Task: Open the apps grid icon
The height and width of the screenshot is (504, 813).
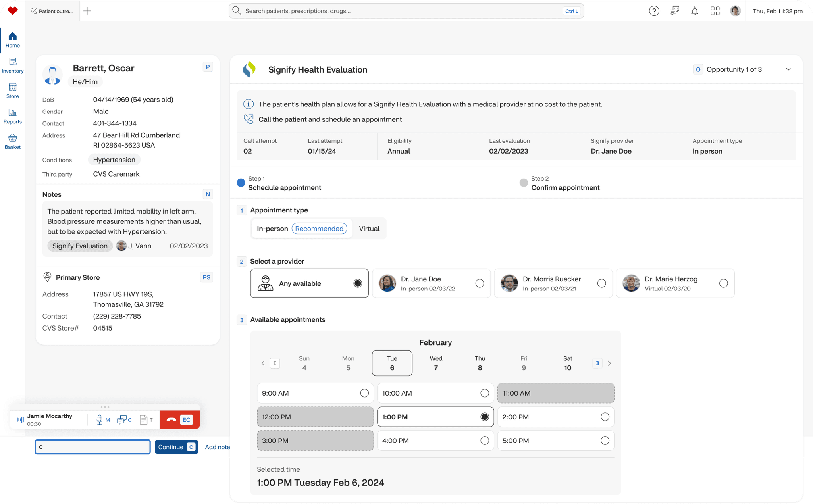Action: (715, 11)
